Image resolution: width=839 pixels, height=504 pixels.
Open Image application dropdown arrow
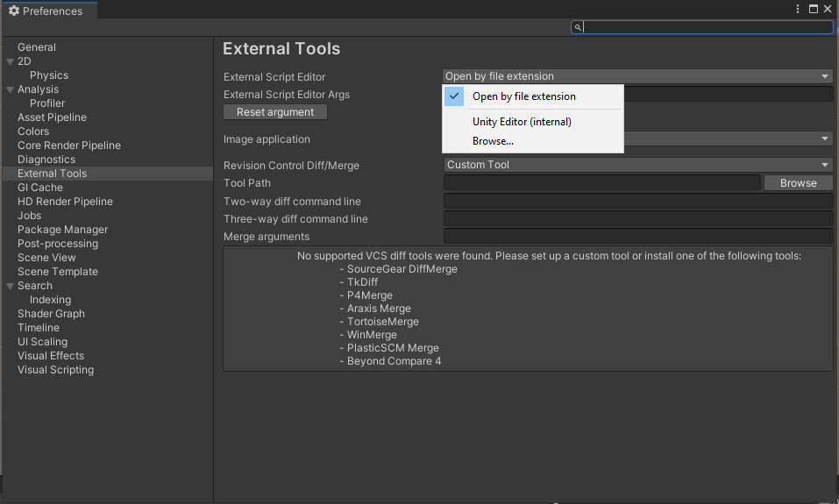coord(825,138)
